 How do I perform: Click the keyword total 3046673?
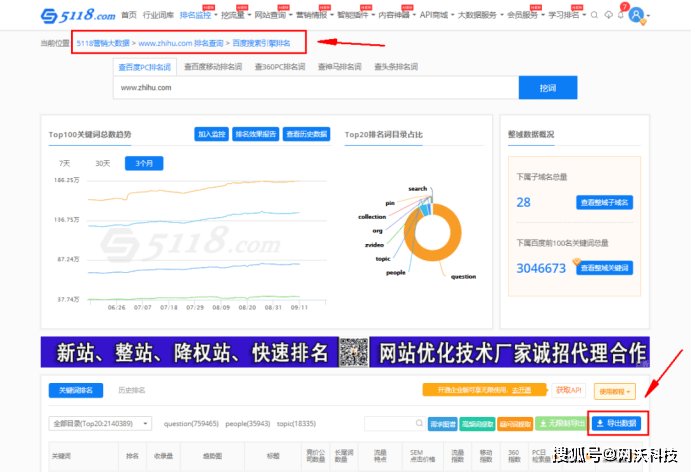pos(541,268)
